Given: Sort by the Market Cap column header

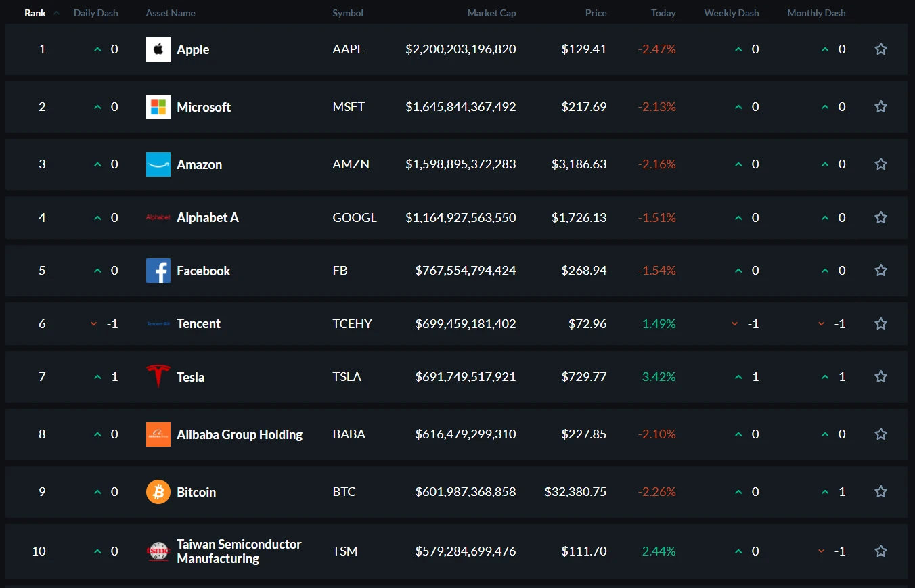Looking at the screenshot, I should coord(492,13).
